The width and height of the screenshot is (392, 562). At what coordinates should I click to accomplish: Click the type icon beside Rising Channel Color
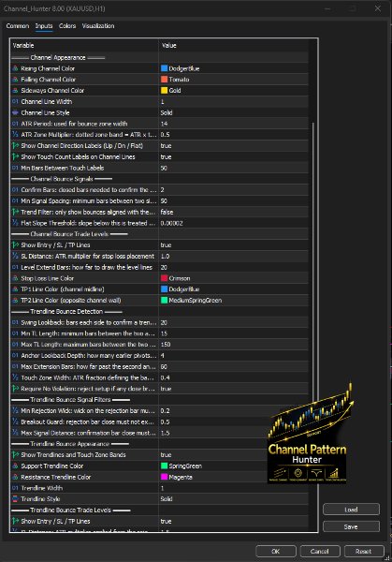[x=15, y=68]
